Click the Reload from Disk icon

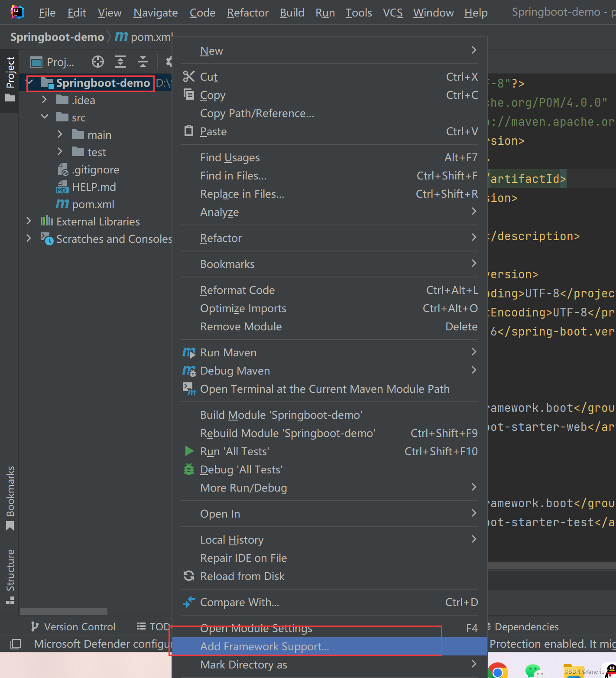pyautogui.click(x=189, y=576)
